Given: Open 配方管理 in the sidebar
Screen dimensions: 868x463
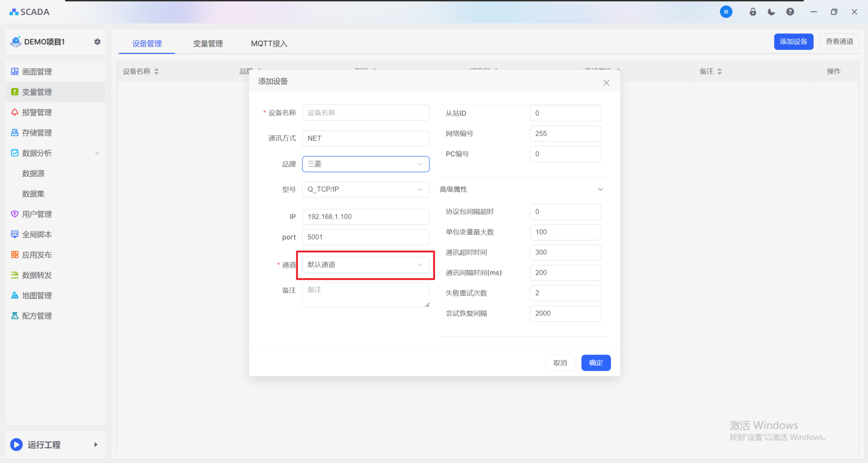Looking at the screenshot, I should (55, 316).
